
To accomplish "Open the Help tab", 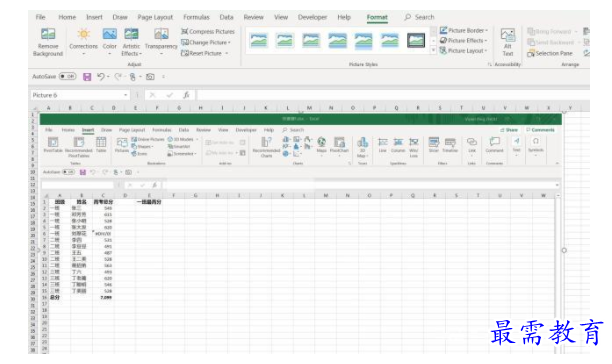I will (344, 17).
